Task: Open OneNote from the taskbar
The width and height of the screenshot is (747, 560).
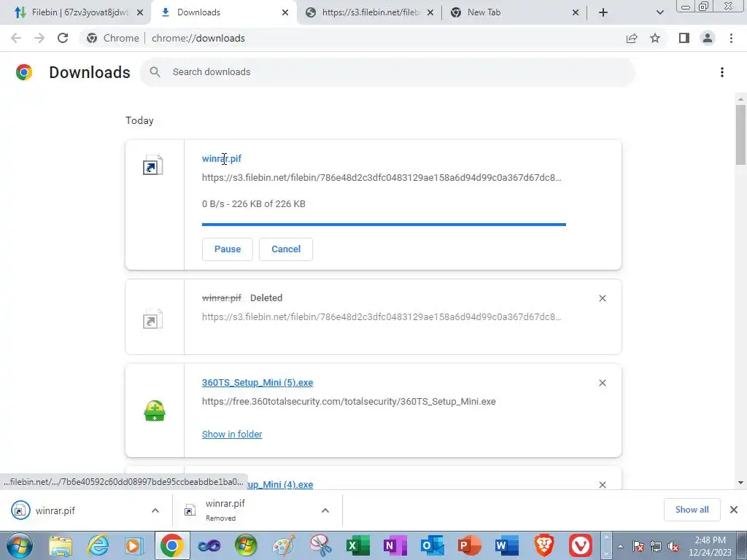Action: click(395, 545)
